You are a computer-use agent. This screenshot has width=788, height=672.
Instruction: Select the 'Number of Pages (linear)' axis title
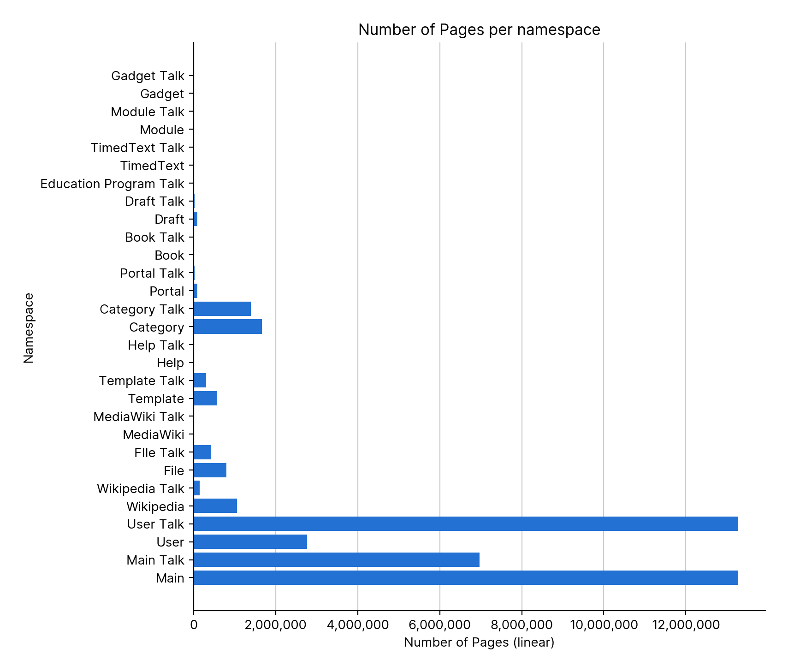pyautogui.click(x=479, y=642)
